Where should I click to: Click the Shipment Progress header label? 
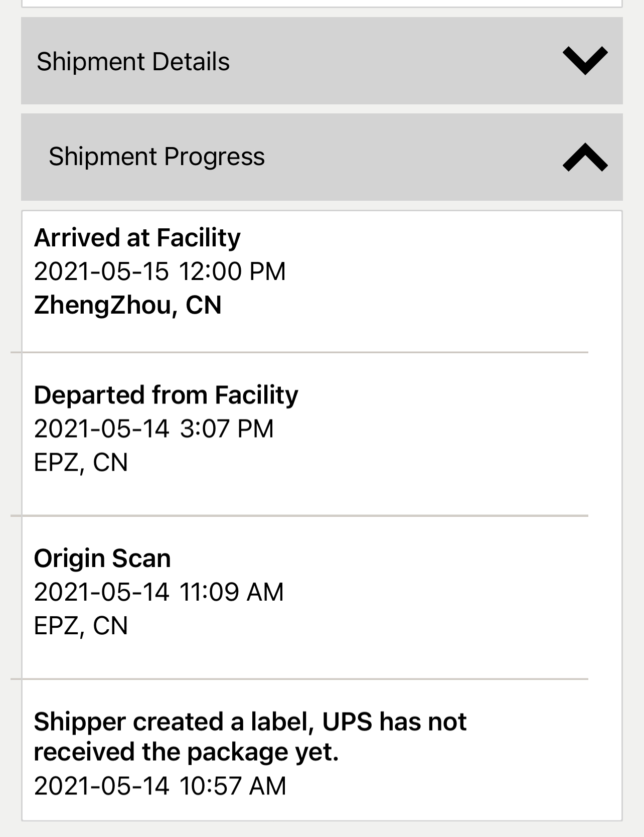(x=156, y=157)
